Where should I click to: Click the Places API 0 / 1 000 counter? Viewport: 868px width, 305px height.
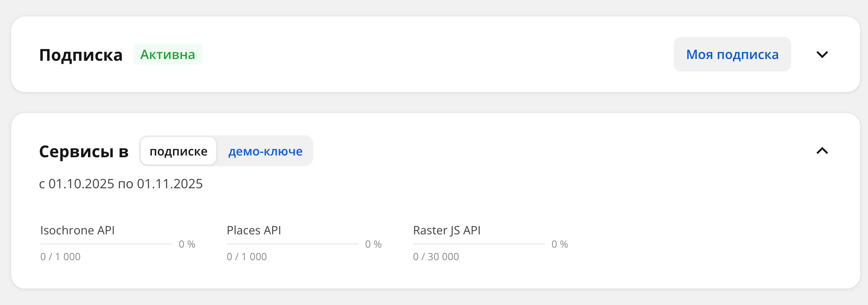[x=247, y=257]
